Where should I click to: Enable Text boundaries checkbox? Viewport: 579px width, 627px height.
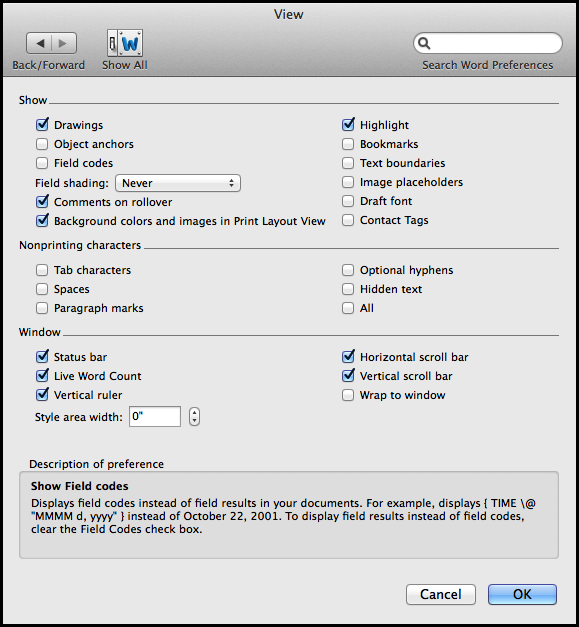coord(348,163)
